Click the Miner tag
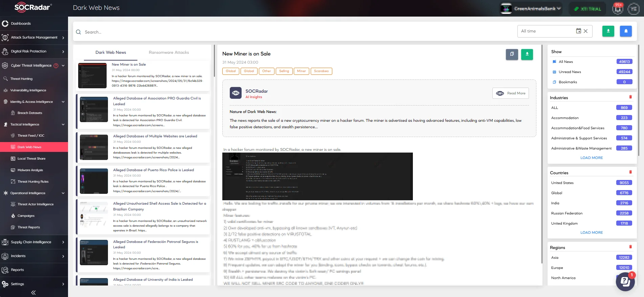The width and height of the screenshot is (644, 297). pyautogui.click(x=302, y=71)
